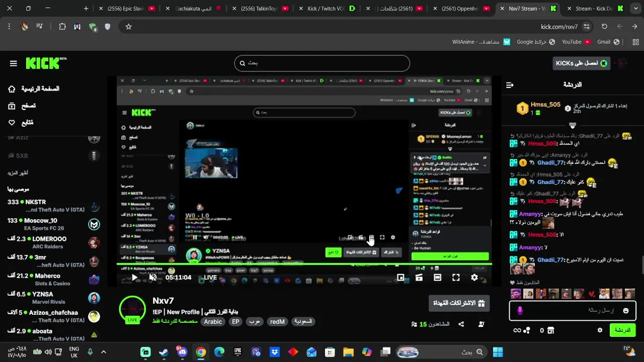Collapse the chat panel icon
644x362 pixels.
(510, 85)
